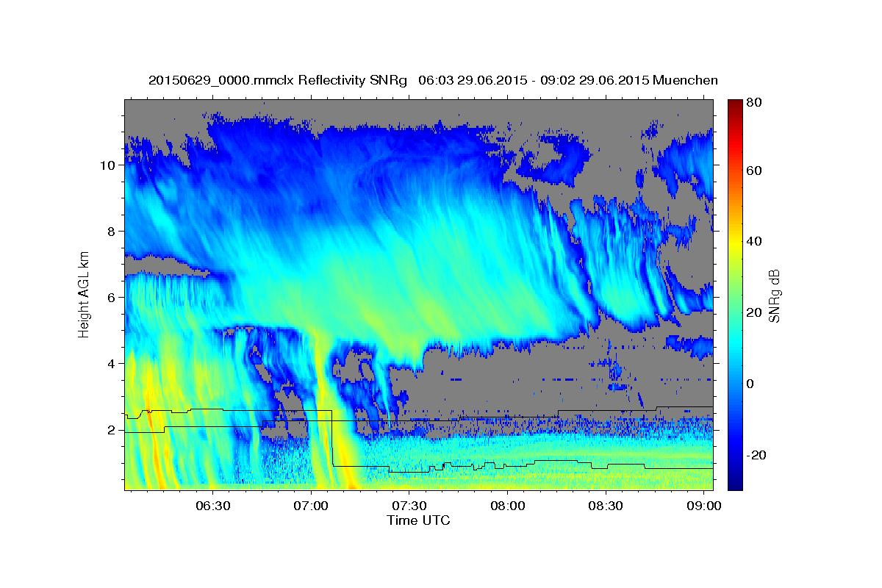The height and width of the screenshot is (588, 882).
Task: Click the 06:30 time tick label
Action: (x=213, y=506)
